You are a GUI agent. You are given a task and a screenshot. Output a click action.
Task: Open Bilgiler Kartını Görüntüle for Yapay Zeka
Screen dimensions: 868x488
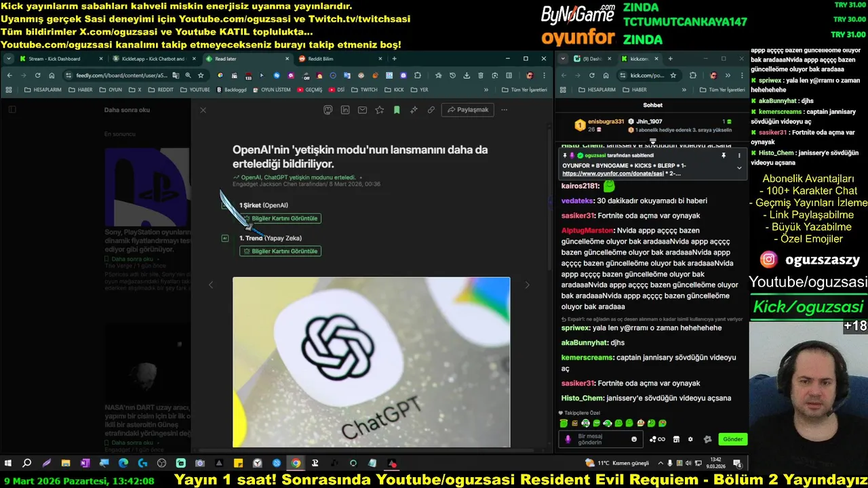click(x=280, y=251)
